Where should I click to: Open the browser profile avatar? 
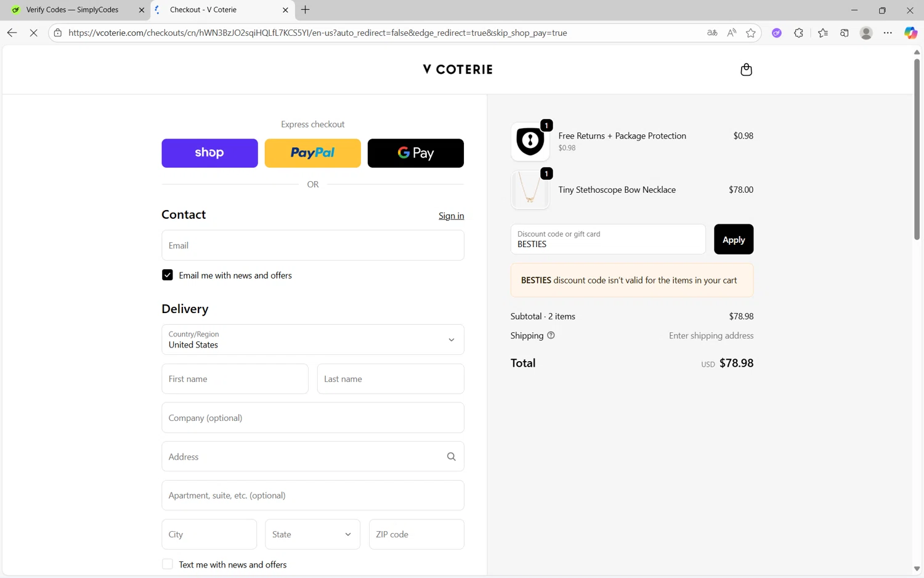[866, 33]
